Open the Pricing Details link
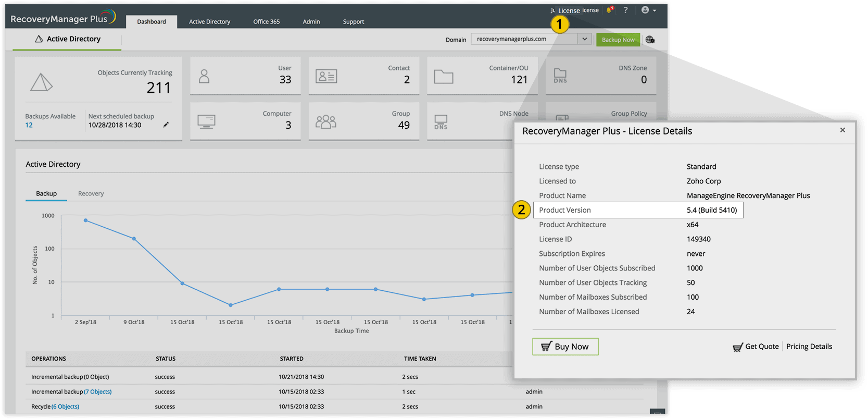This screenshot has width=868, height=419. pyautogui.click(x=809, y=347)
